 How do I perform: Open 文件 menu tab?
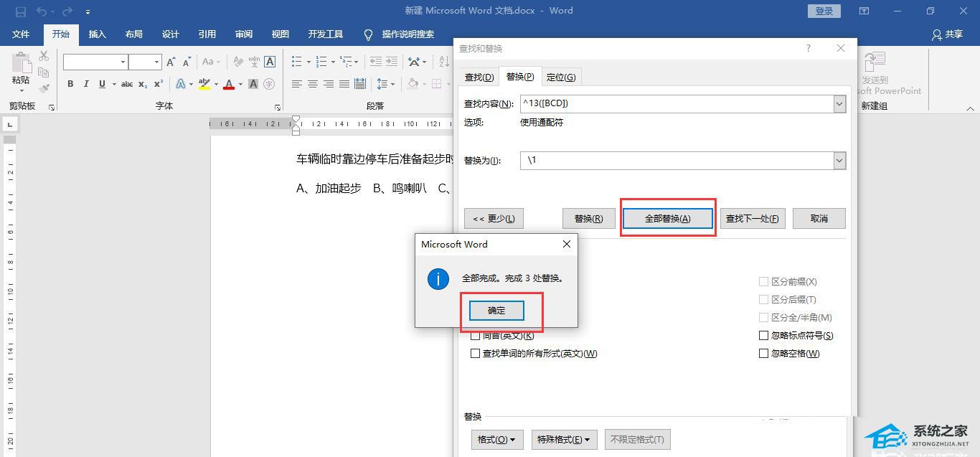pyautogui.click(x=21, y=34)
